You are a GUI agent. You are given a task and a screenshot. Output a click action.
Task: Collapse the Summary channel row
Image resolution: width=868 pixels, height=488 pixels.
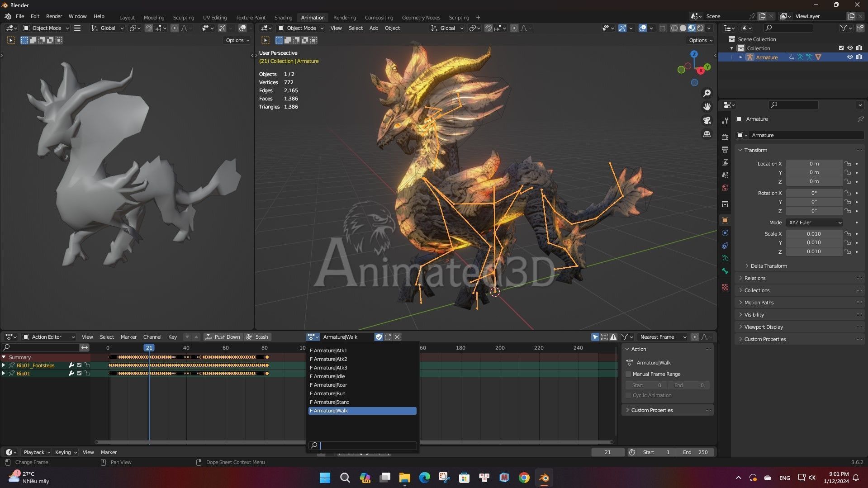pyautogui.click(x=4, y=357)
